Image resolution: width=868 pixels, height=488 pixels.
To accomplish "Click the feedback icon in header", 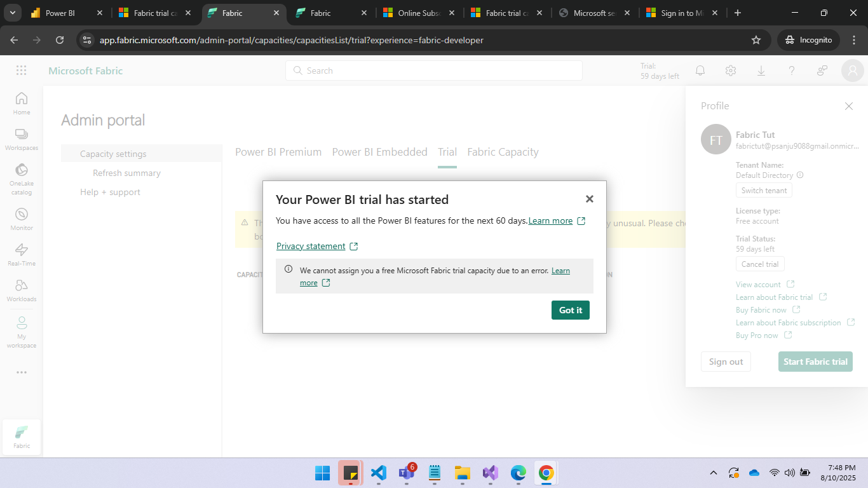I will pos(822,71).
